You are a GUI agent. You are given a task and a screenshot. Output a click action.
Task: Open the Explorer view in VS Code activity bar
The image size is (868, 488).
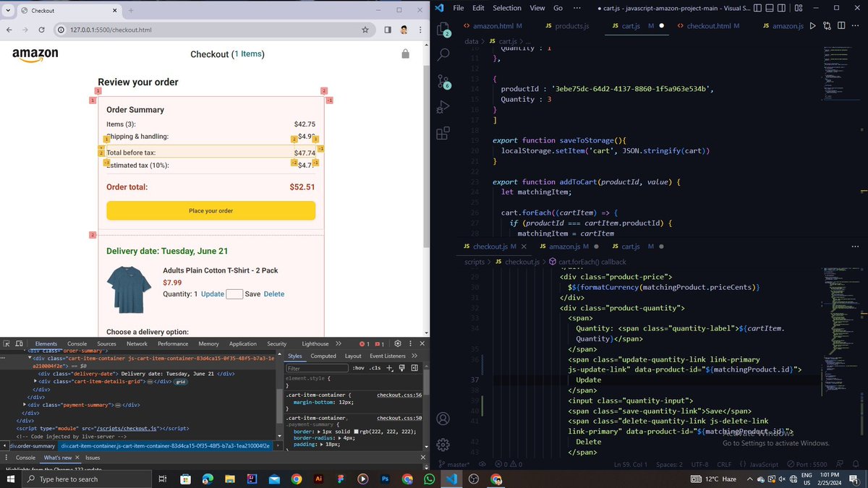[x=444, y=30]
